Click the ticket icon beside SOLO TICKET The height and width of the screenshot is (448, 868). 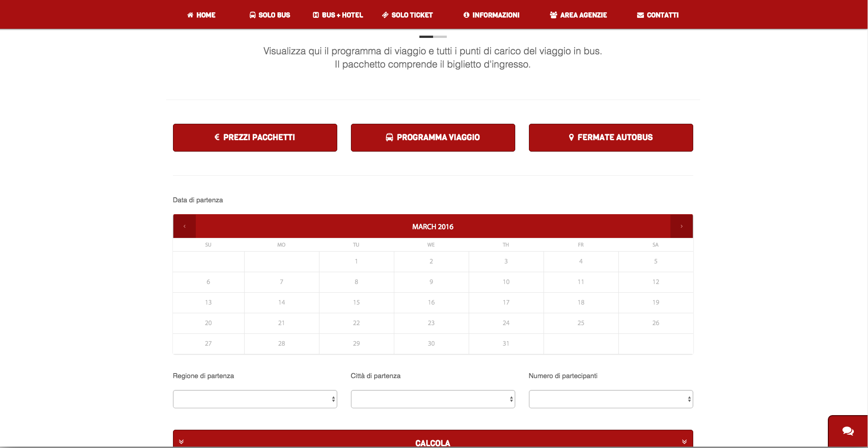(x=385, y=15)
